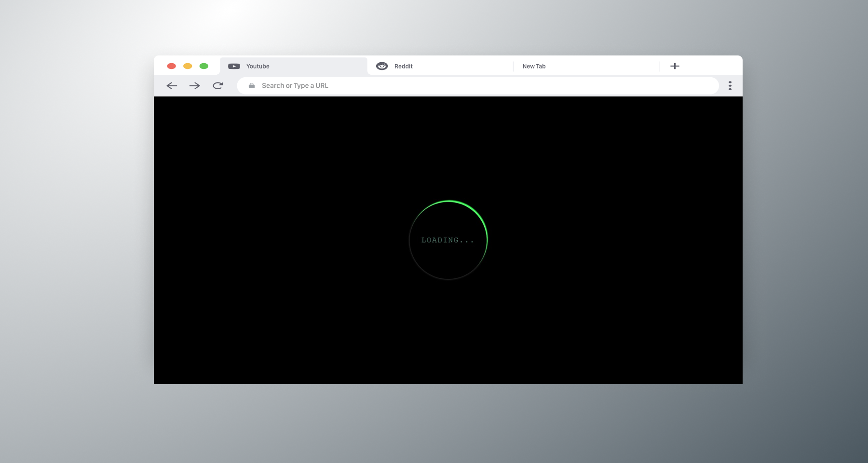Viewport: 868px width, 463px height.
Task: Click the Reddit alien icon on the second tab
Action: [382, 66]
